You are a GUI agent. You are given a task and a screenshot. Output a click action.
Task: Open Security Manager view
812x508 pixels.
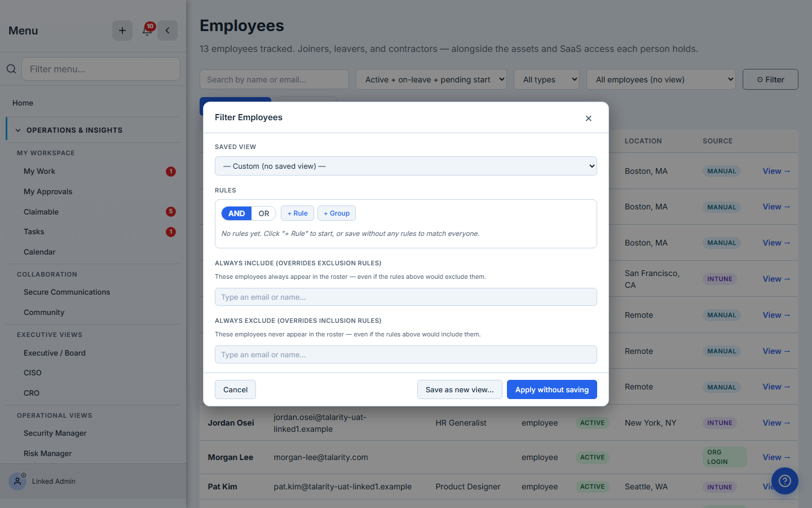point(55,433)
